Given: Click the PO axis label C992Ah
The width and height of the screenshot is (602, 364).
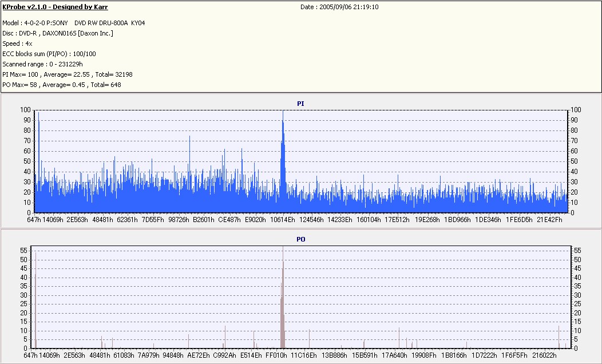Looking at the screenshot, I should 224,355.
